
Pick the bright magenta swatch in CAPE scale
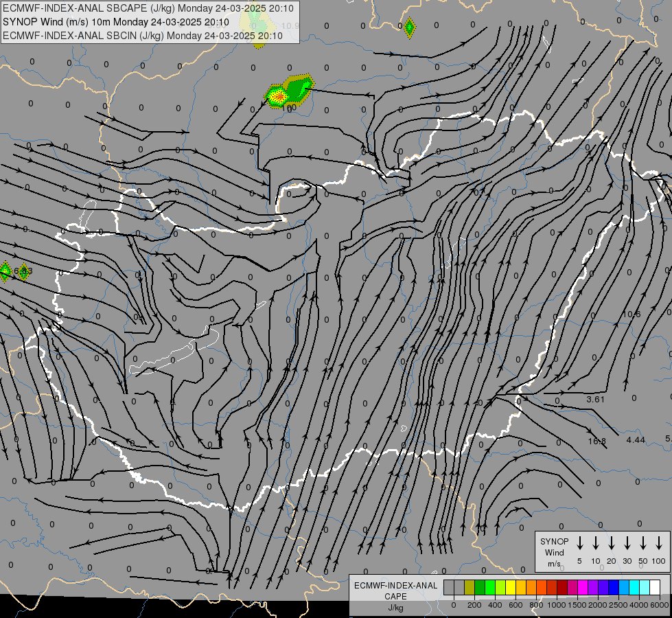[x=583, y=587]
